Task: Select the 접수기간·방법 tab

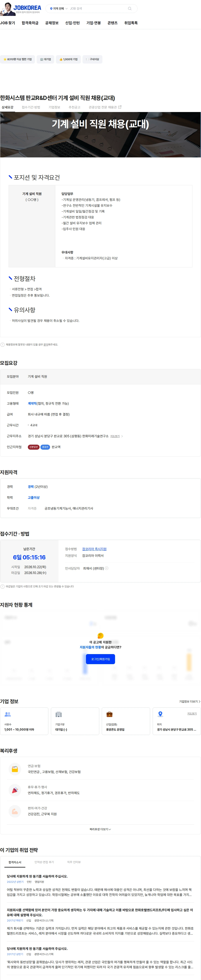Action: pyautogui.click(x=31, y=107)
